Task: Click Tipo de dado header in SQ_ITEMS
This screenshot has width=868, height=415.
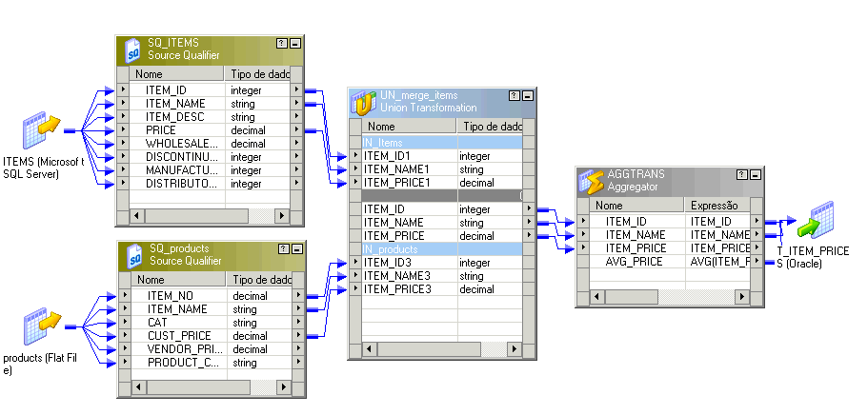Action: click(x=257, y=74)
